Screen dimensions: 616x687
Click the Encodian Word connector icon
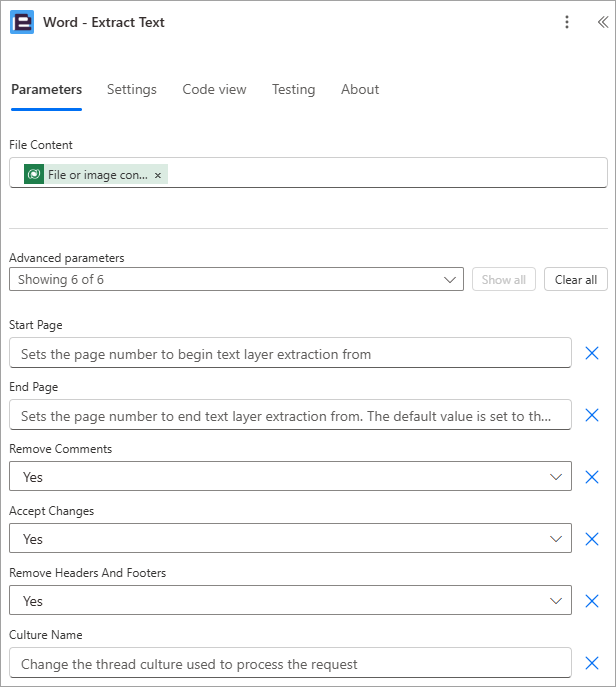22,22
